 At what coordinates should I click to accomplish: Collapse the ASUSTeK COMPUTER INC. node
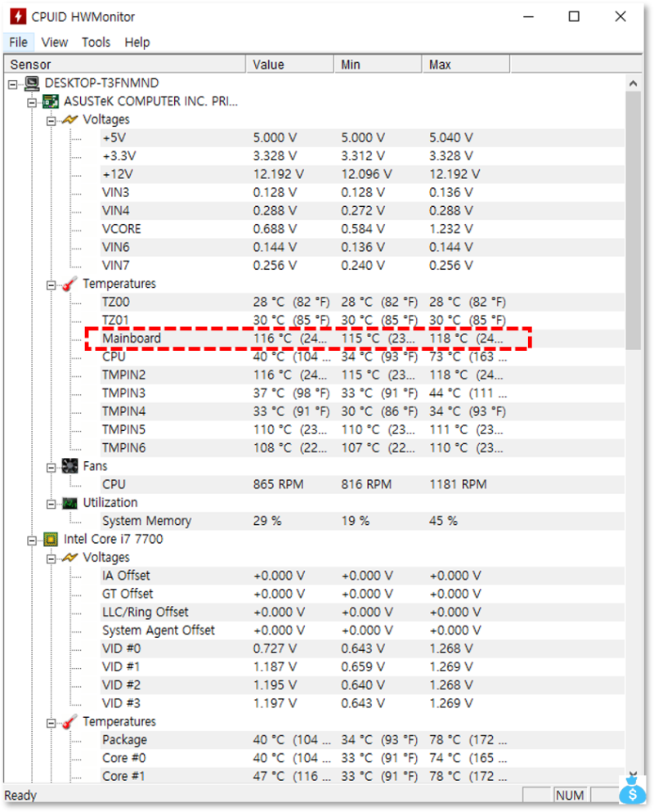coord(32,102)
